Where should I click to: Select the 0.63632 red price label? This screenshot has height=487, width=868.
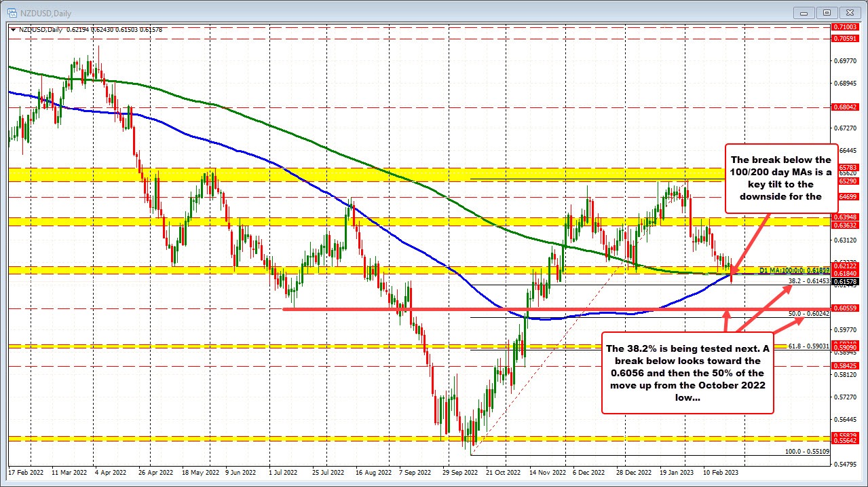pos(846,226)
